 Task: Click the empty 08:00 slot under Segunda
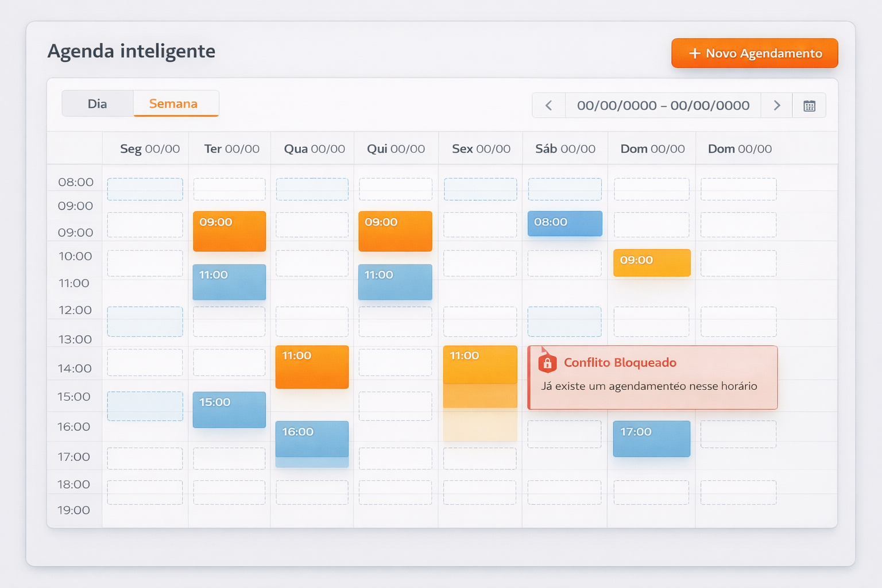(145, 188)
